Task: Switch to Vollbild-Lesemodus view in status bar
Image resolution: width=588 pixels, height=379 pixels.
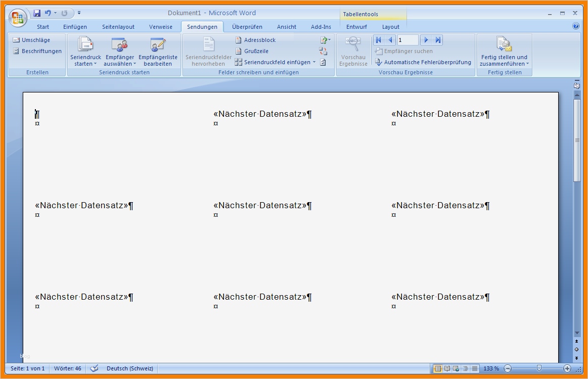Action: (446, 368)
